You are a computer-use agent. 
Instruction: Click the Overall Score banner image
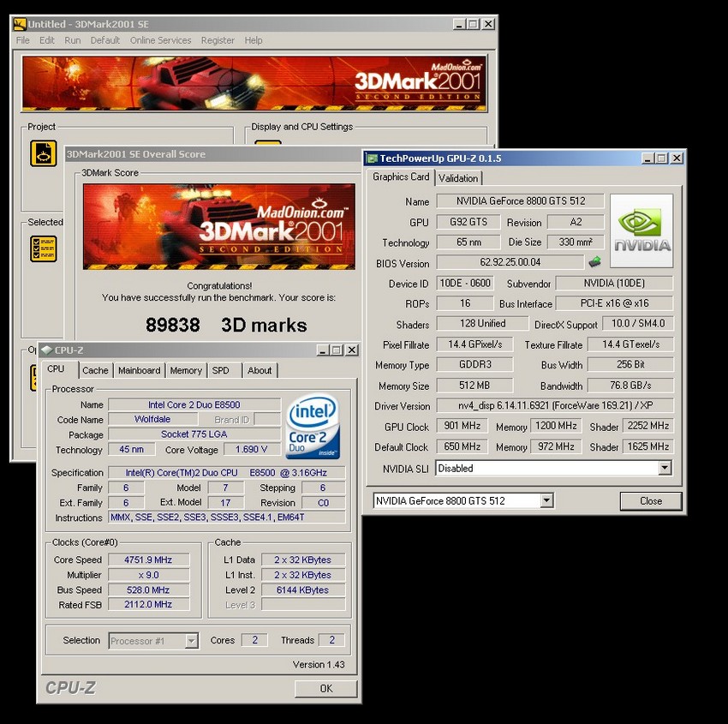(x=219, y=227)
